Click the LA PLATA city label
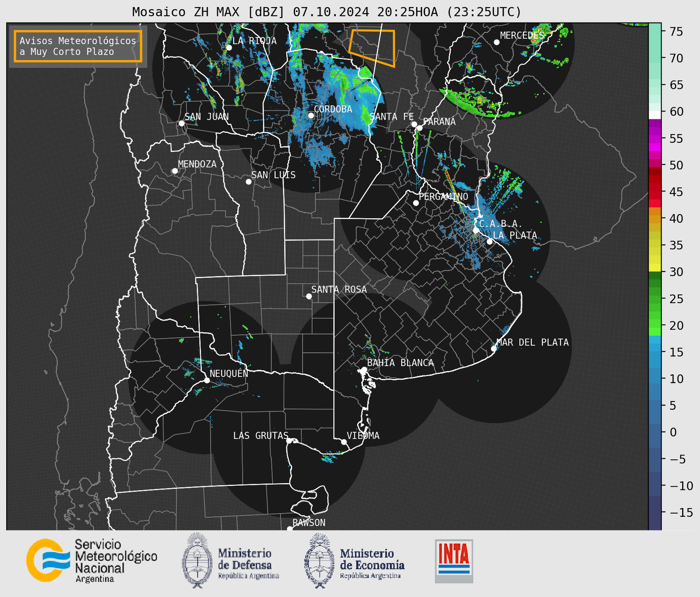 coord(515,235)
